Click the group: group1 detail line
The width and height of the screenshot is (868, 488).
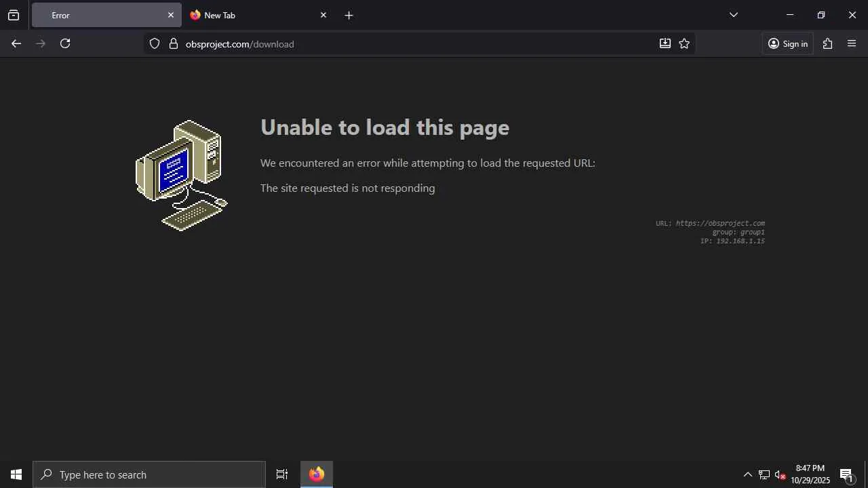[738, 232]
